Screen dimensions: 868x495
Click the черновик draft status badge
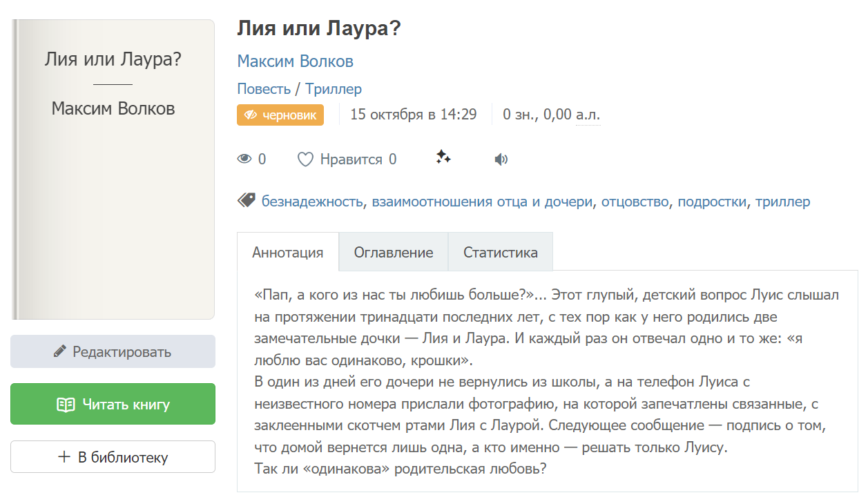point(280,115)
